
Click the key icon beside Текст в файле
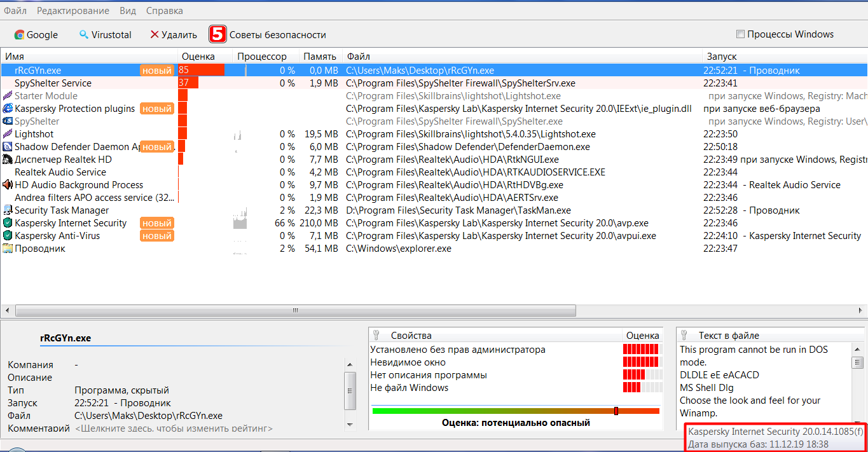684,335
